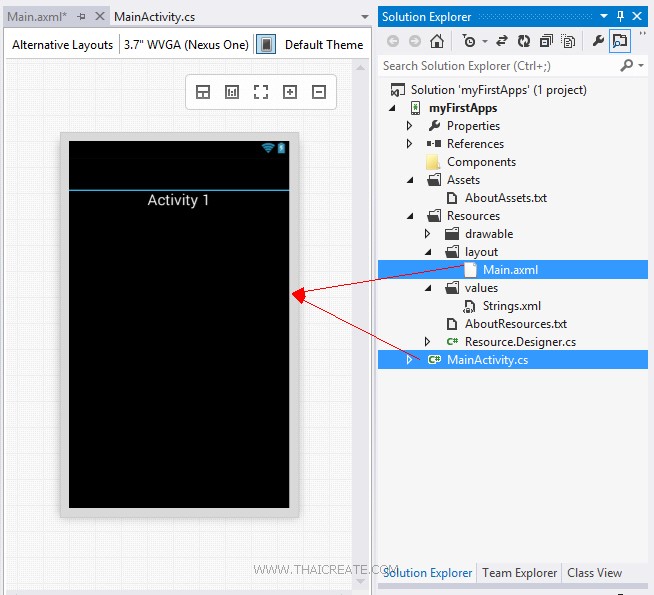Close the Main.axml tab
654x595 pixels.
tap(100, 16)
